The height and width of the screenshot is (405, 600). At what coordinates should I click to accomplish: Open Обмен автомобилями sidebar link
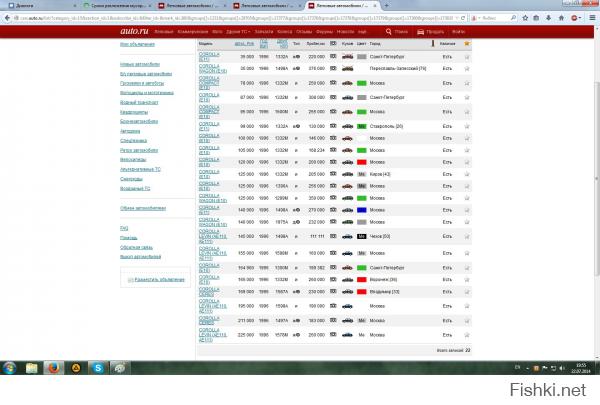click(x=143, y=208)
